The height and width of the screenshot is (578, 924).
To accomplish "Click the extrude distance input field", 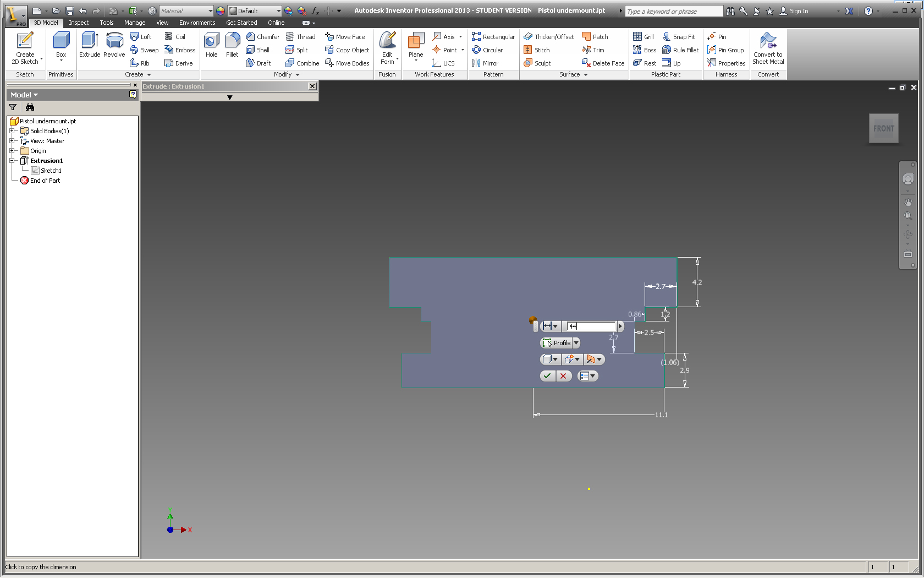I will pos(592,326).
